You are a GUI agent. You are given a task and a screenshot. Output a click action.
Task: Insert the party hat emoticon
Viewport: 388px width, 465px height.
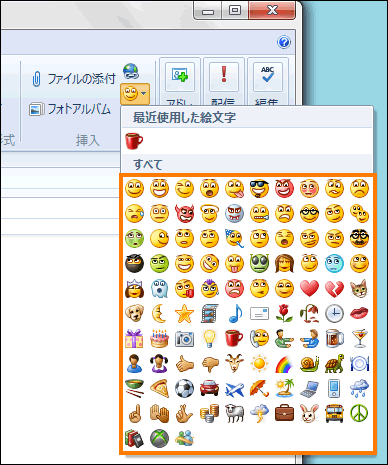234,238
